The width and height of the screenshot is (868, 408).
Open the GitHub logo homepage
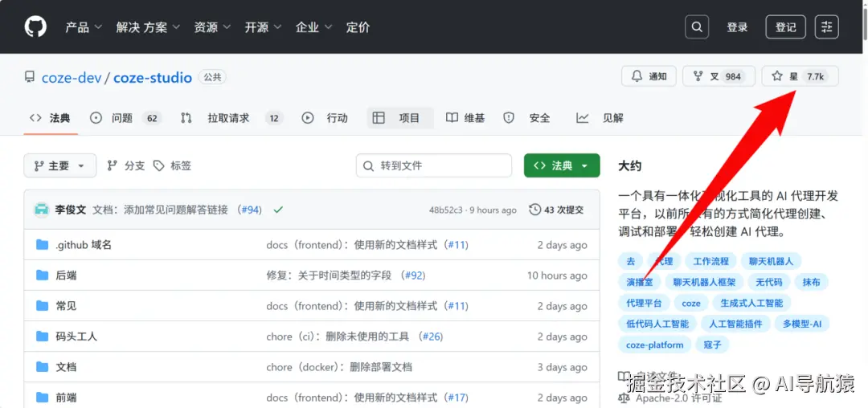[x=35, y=27]
